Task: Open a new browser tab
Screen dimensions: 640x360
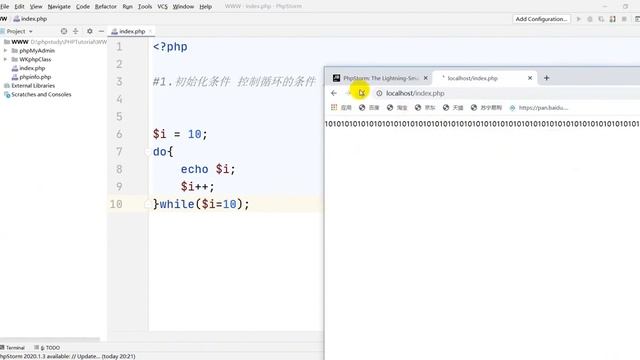Action: pos(547,78)
